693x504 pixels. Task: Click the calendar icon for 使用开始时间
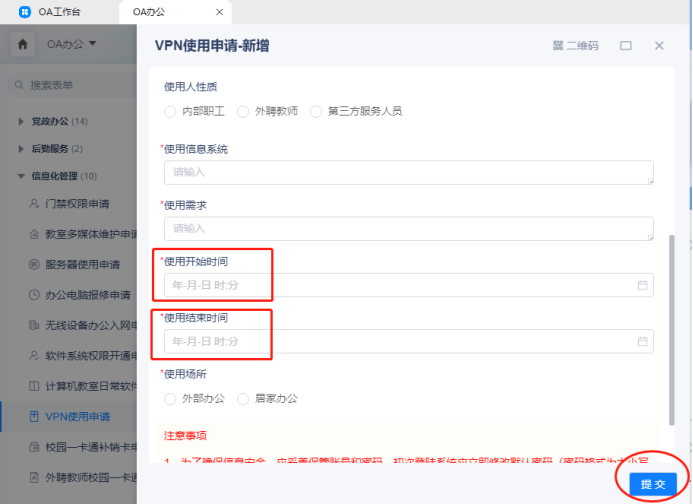tap(642, 286)
